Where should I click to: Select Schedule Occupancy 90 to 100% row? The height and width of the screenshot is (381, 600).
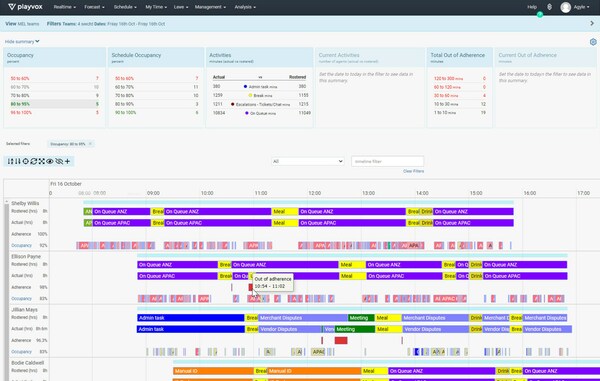pyautogui.click(x=156, y=112)
